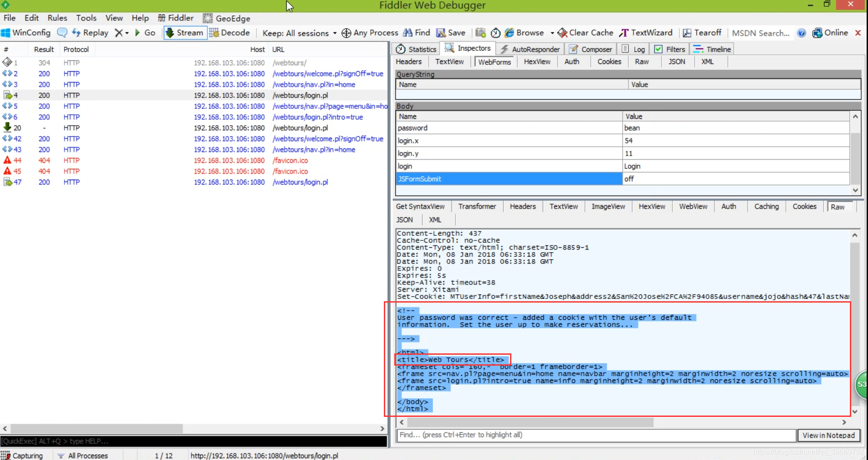Screen dimensions: 868x460
Task: Select session 47 login.pl row
Action: [194, 182]
